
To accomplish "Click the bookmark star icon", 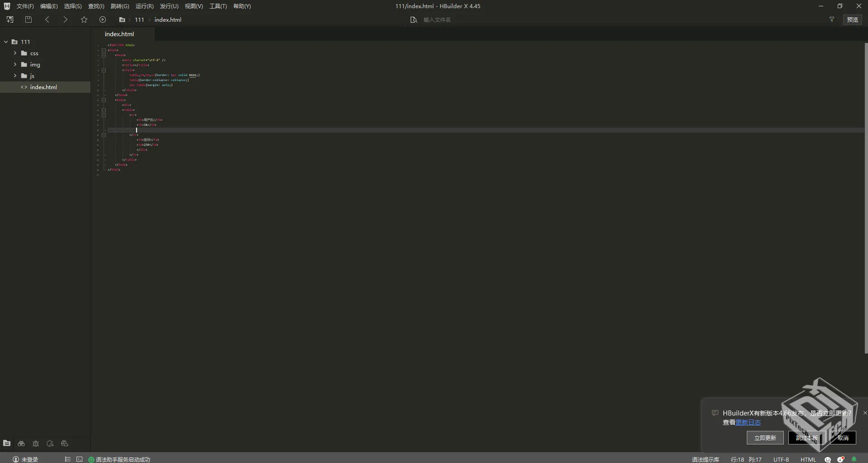I will click(84, 19).
